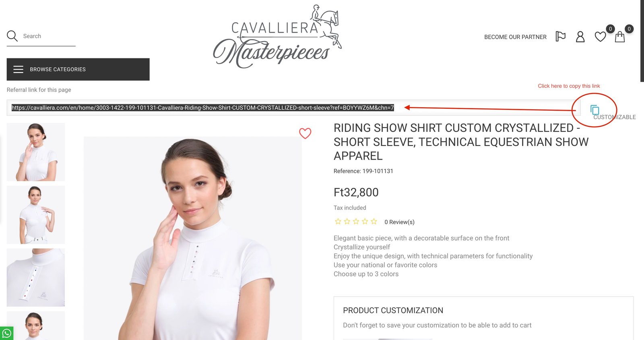The height and width of the screenshot is (340, 644).
Task: Click the magnifying glass search icon
Action: click(x=12, y=36)
